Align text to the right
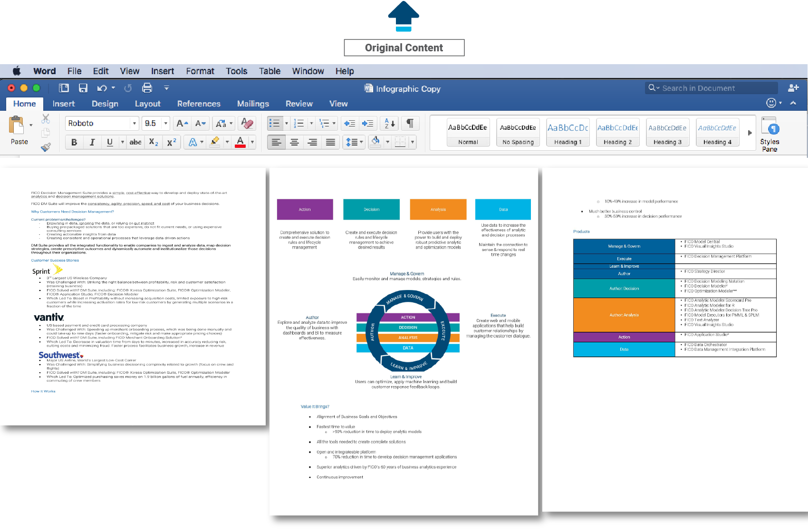The width and height of the screenshot is (808, 532). (313, 142)
